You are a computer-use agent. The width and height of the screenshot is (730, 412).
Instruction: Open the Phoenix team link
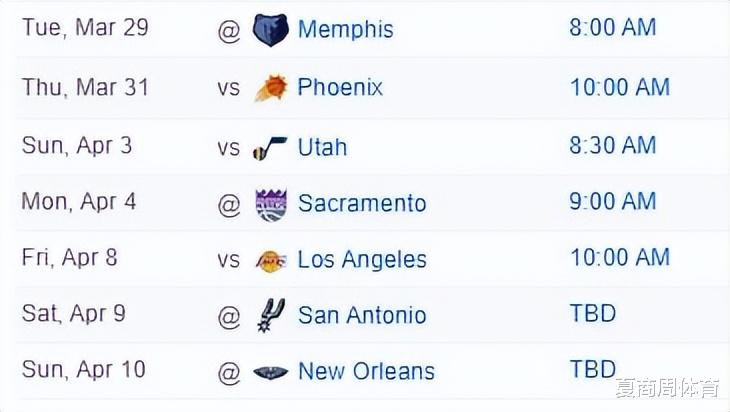point(340,87)
